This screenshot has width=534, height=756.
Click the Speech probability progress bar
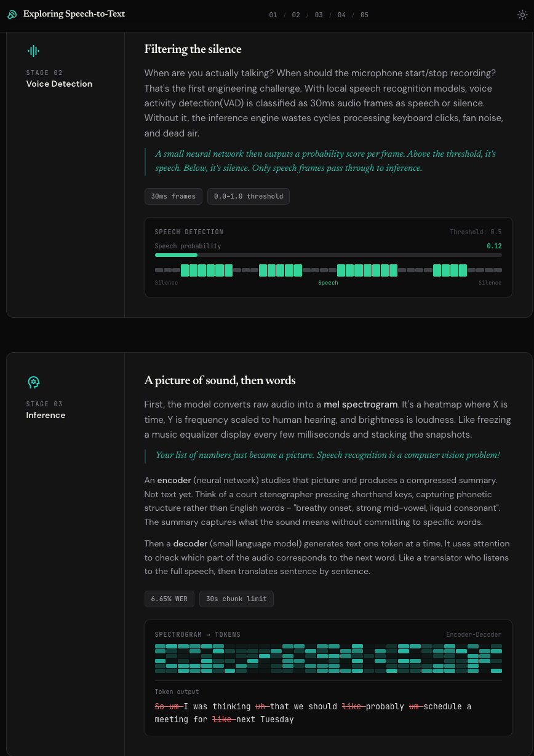pos(328,254)
